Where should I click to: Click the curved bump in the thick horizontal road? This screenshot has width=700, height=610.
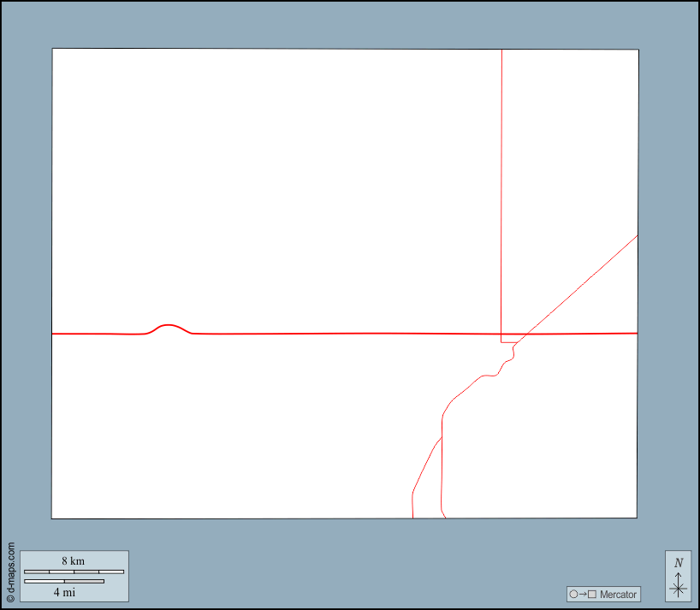click(169, 326)
